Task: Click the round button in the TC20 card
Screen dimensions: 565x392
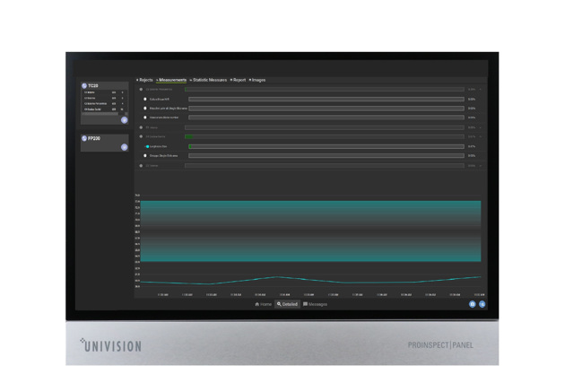Action: click(x=125, y=120)
